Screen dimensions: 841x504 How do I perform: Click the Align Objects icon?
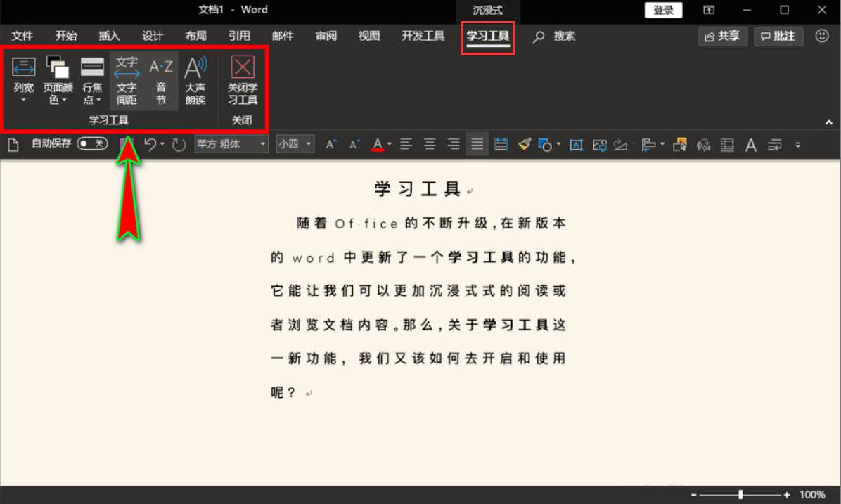point(648,145)
